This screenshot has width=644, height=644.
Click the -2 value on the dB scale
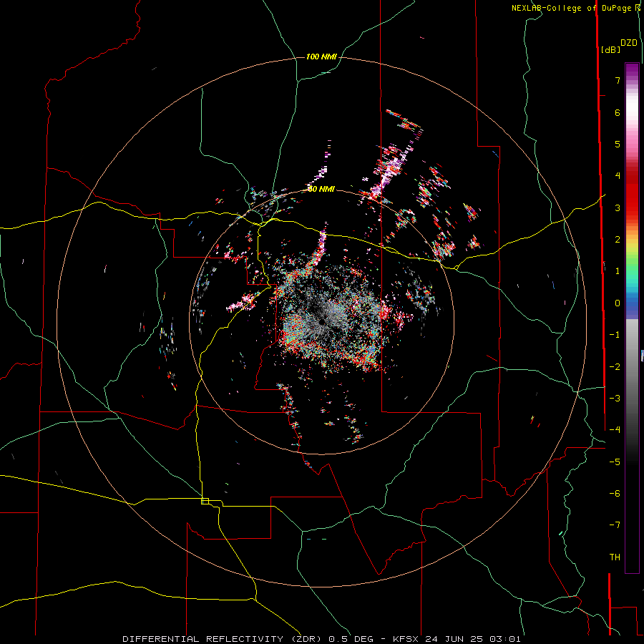pos(615,367)
